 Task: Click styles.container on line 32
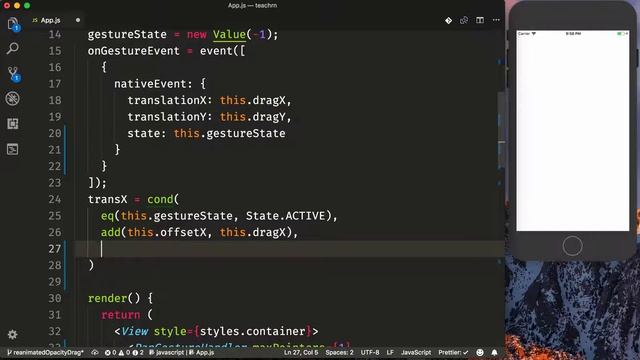[x=252, y=331]
